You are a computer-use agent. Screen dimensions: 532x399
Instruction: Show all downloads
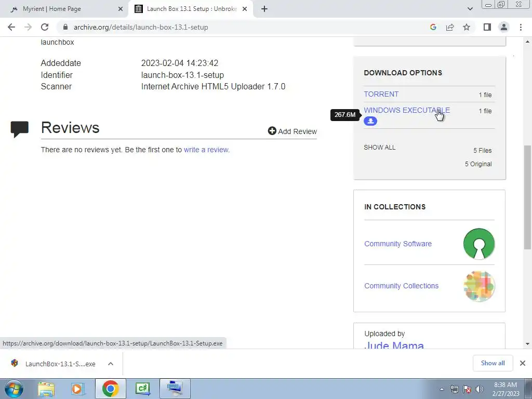pyautogui.click(x=493, y=363)
